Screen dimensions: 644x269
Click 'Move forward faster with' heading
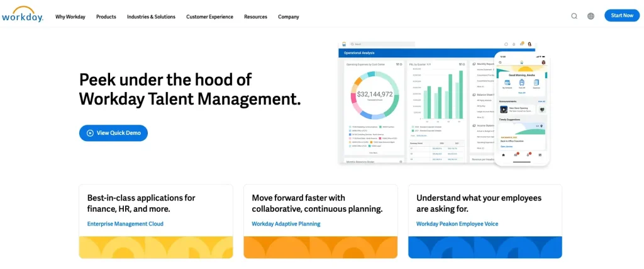coord(317,203)
